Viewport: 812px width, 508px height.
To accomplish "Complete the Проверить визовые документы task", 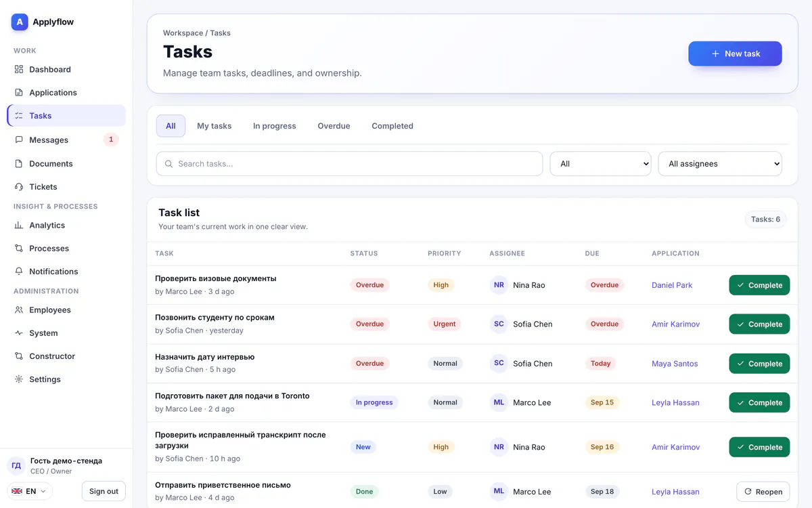I will pyautogui.click(x=759, y=285).
